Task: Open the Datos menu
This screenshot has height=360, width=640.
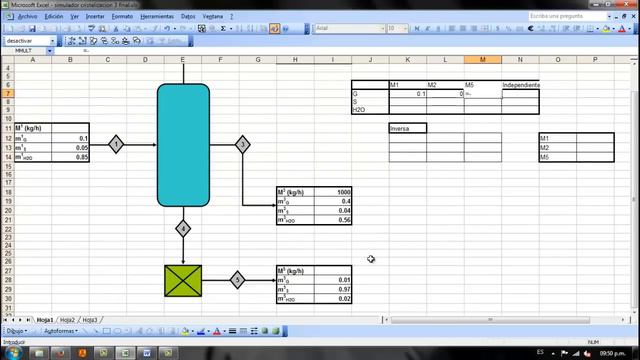Action: (x=188, y=16)
